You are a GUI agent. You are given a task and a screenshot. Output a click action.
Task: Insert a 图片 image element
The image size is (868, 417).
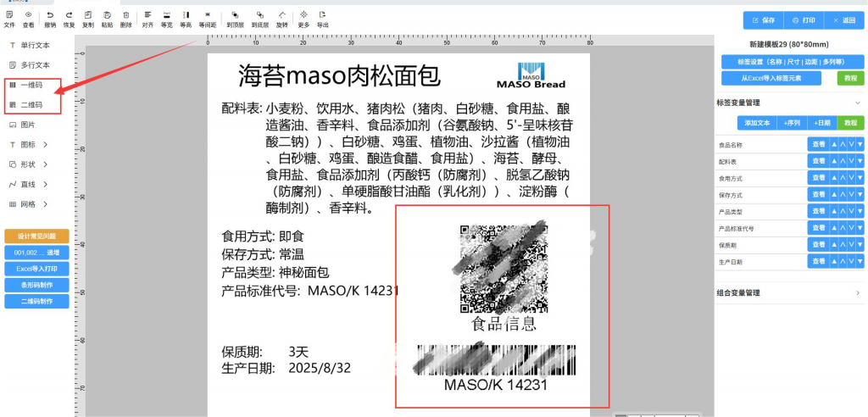pyautogui.click(x=23, y=125)
